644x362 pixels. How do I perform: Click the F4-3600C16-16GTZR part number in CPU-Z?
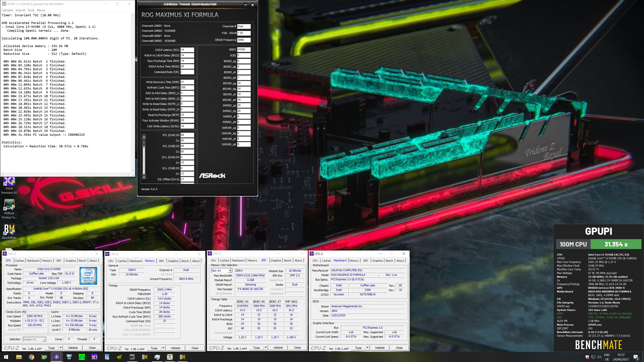pos(250,289)
